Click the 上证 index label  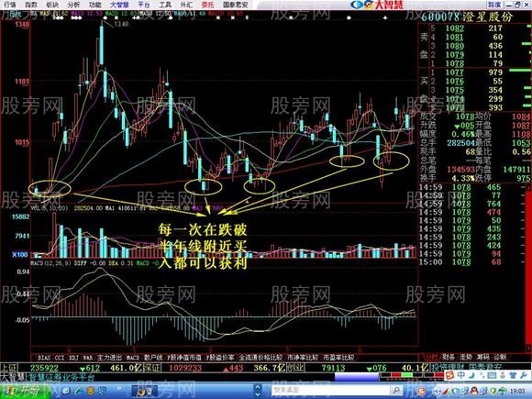coord(8,368)
